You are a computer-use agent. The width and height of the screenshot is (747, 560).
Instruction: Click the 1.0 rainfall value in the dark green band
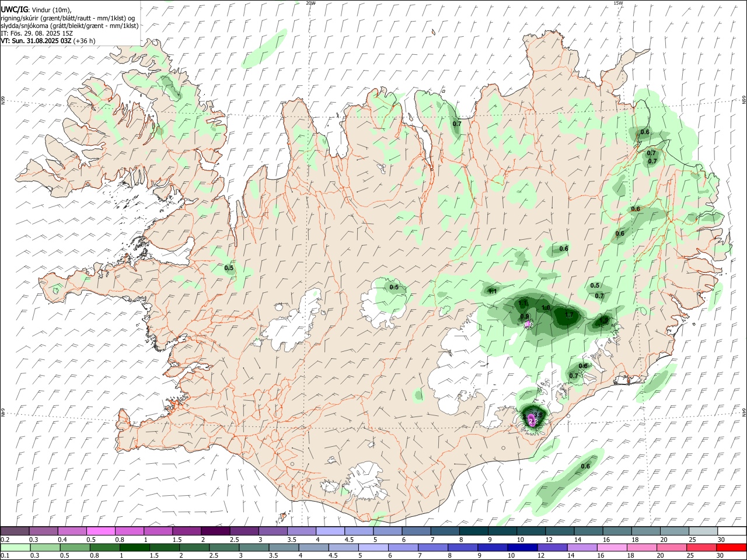(x=546, y=308)
